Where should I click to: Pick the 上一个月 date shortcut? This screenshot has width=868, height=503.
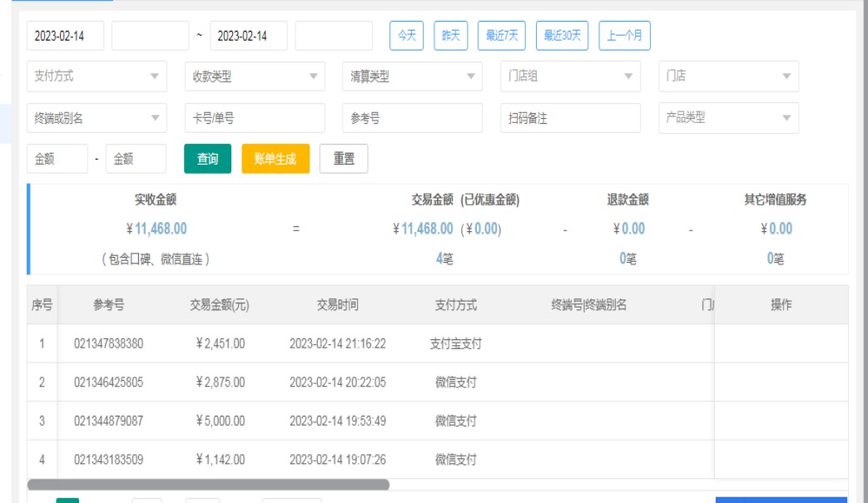(624, 36)
